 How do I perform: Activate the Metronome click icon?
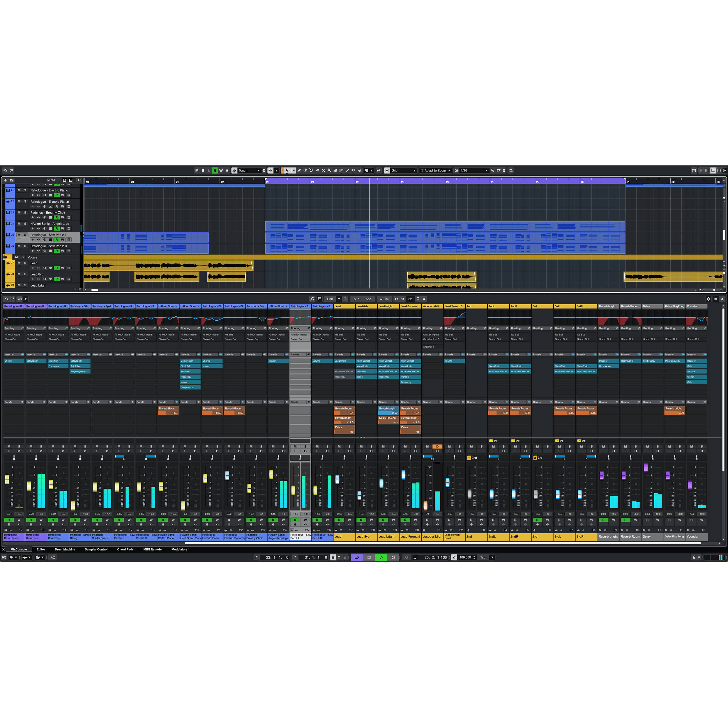pos(694,557)
